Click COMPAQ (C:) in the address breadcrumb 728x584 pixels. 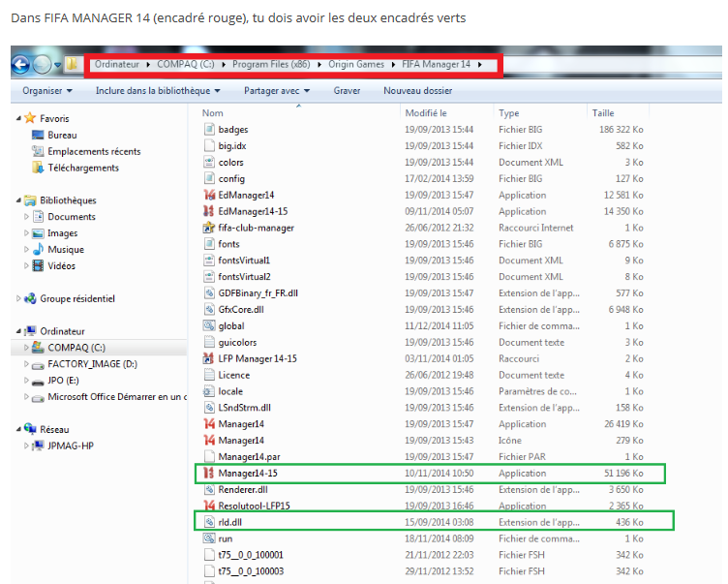click(x=186, y=64)
